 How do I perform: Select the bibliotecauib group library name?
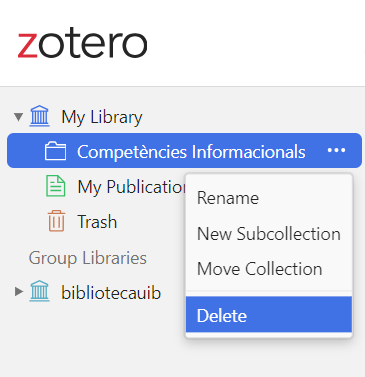[111, 293]
